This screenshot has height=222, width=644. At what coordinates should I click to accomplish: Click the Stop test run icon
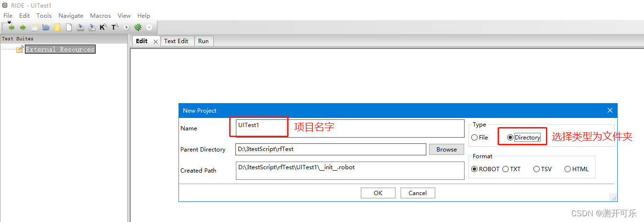point(149,27)
